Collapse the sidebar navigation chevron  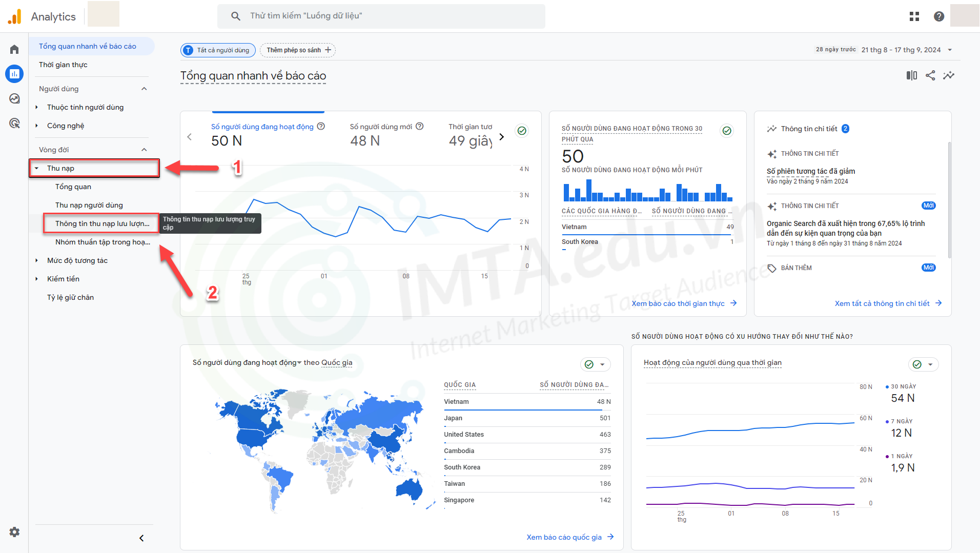141,538
